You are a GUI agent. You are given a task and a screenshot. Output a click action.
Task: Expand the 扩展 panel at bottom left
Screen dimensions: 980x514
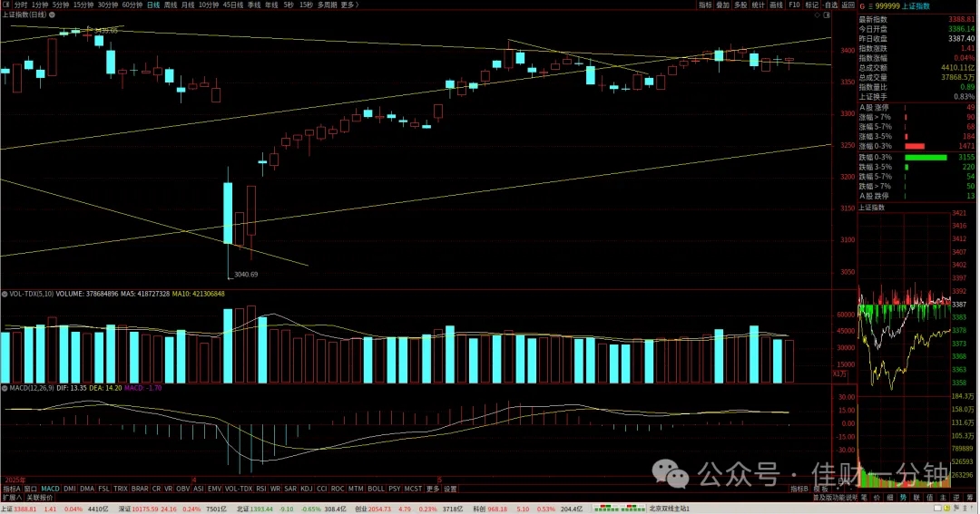(11, 498)
